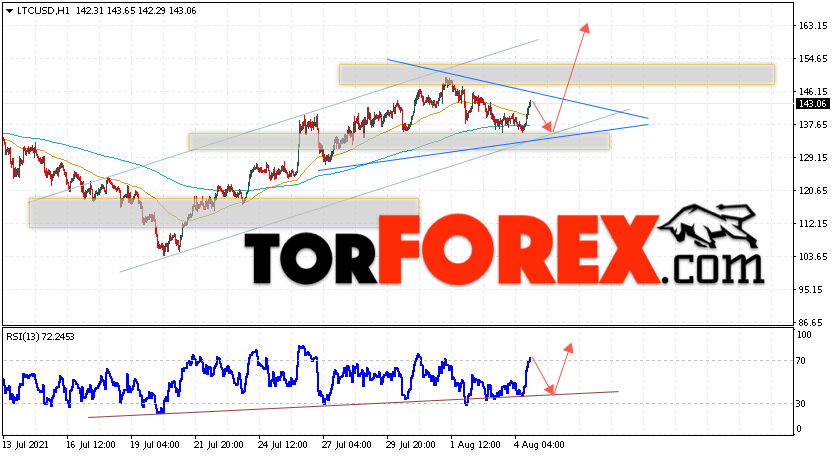This screenshot has width=834, height=456.
Task: Select time axis label 27 Jul 04:00
Action: (x=347, y=444)
